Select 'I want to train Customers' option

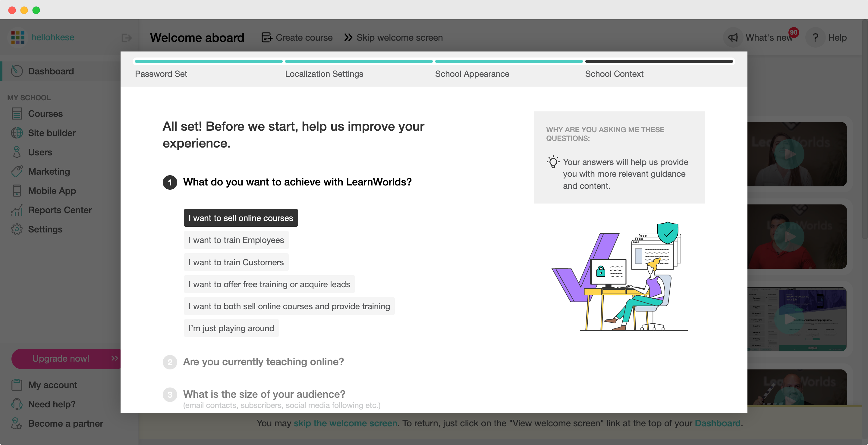(236, 262)
